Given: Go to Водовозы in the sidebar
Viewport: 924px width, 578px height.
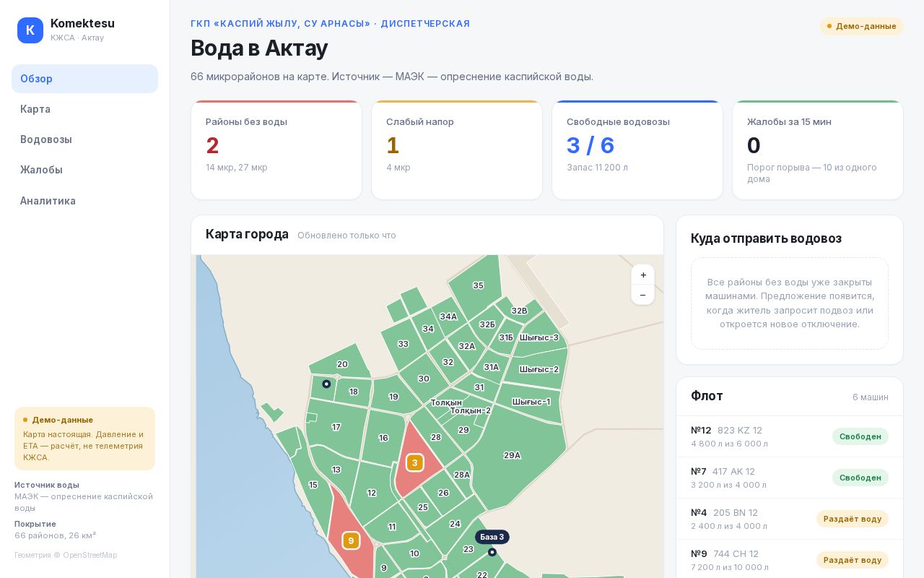Looking at the screenshot, I should pos(84,139).
